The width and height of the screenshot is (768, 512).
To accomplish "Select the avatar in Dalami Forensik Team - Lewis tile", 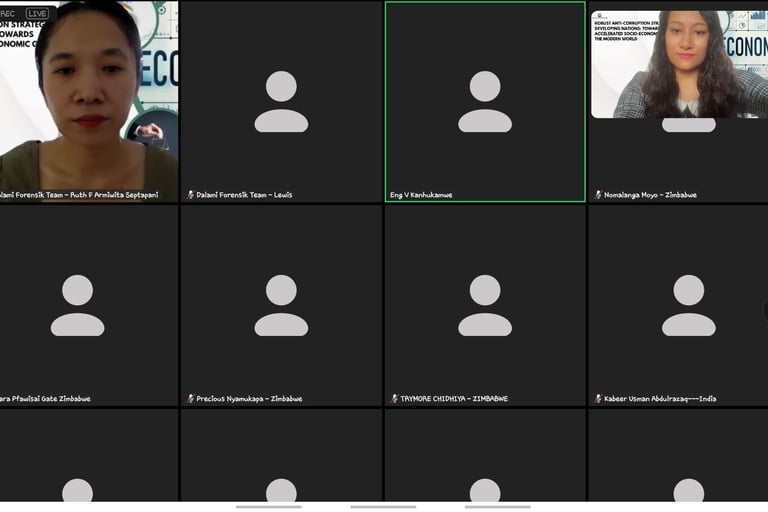I will click(281, 101).
